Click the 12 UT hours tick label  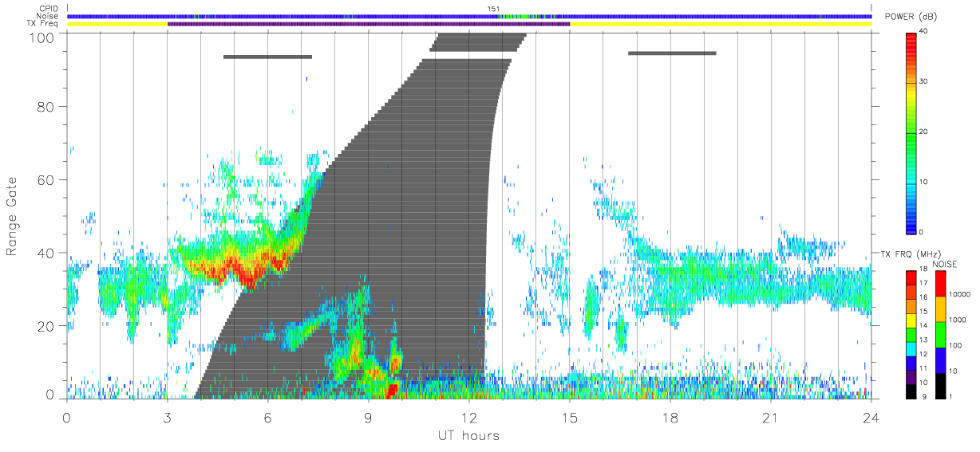[x=469, y=418]
